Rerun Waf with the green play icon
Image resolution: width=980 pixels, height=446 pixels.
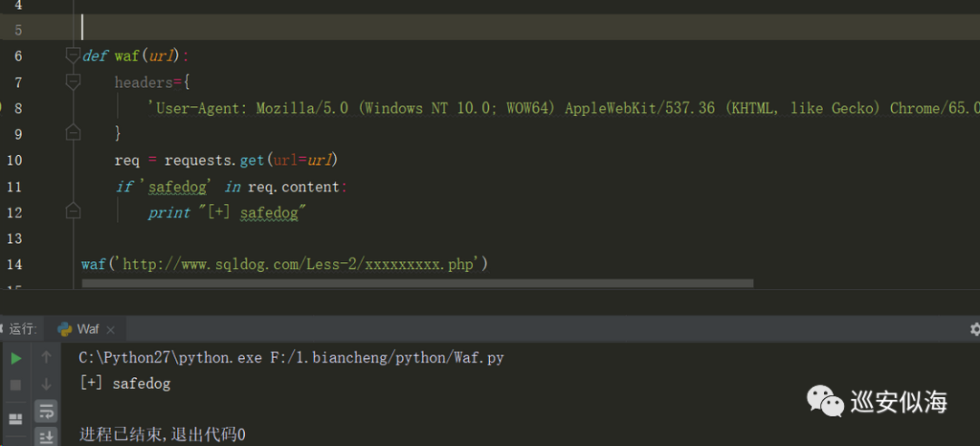pyautogui.click(x=16, y=358)
